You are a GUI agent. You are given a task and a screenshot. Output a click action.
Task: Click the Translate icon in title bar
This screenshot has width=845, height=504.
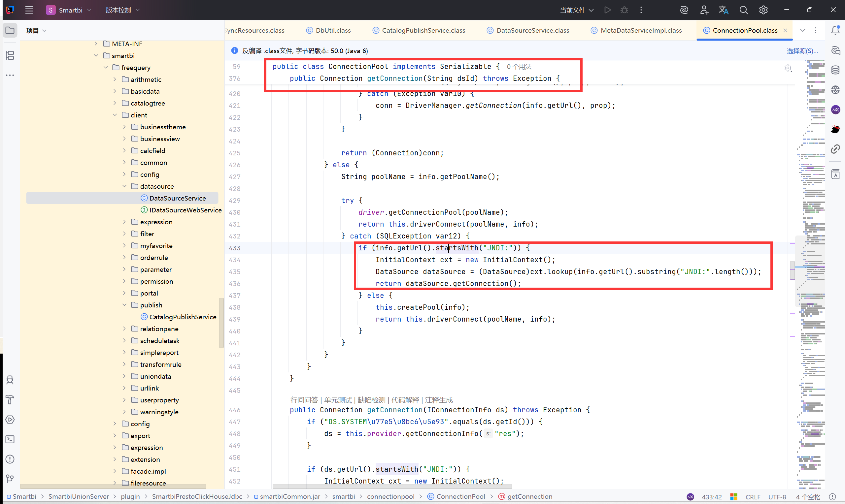[723, 10]
